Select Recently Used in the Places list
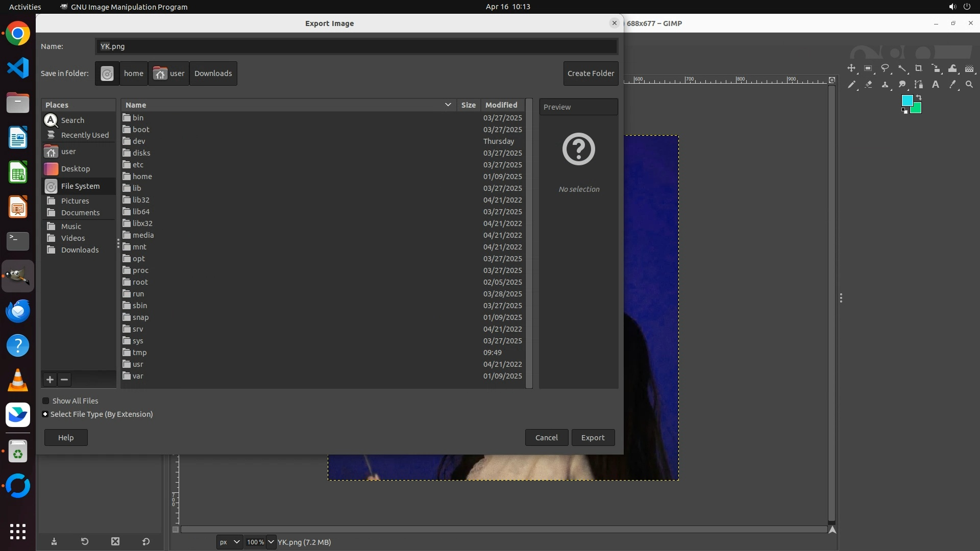This screenshot has height=551, width=980. (85, 135)
